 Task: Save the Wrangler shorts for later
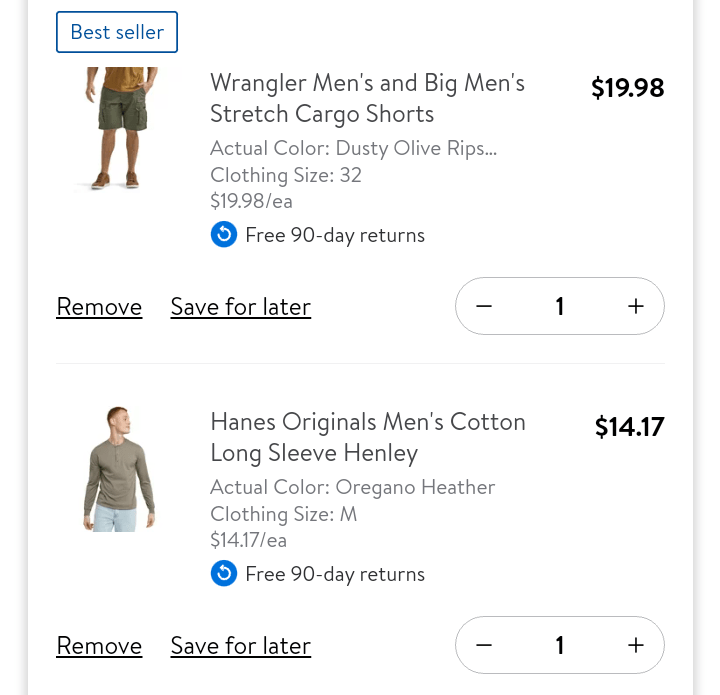tap(240, 307)
